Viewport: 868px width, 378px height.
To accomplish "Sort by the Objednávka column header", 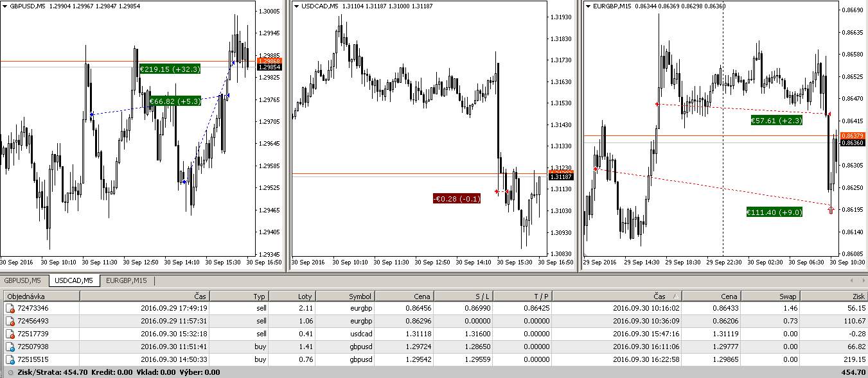I will click(x=41, y=296).
